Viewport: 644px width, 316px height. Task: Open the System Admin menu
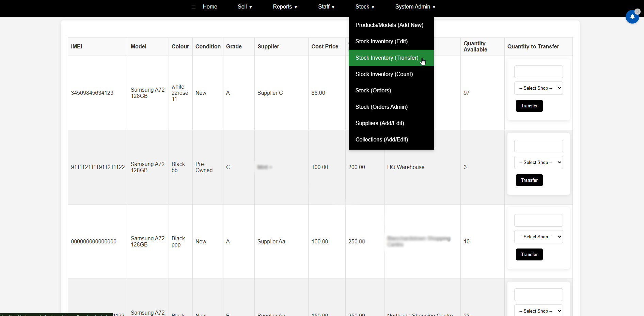pos(415,7)
